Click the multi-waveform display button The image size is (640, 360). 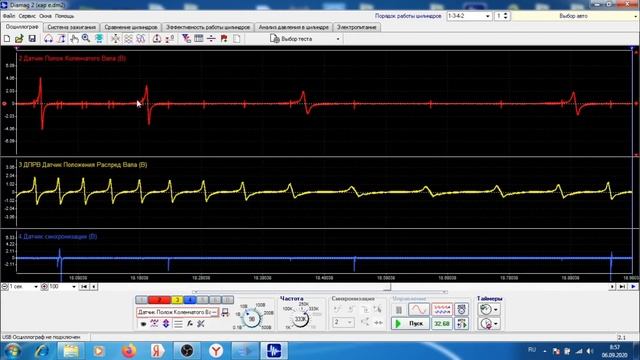tap(442, 309)
